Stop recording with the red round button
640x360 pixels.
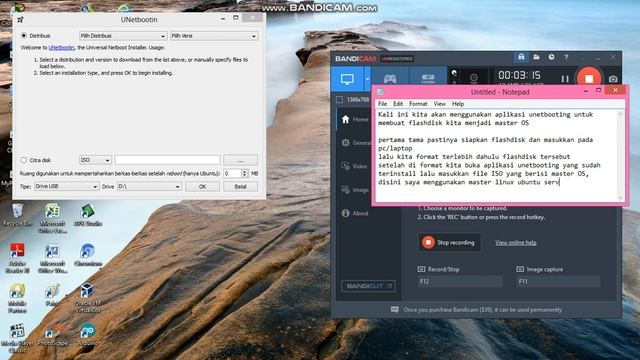pyautogui.click(x=589, y=78)
